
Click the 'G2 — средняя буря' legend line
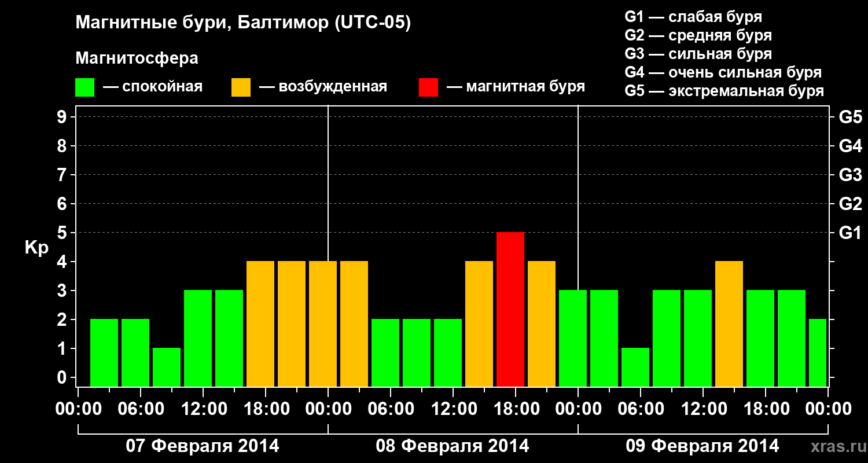point(698,35)
